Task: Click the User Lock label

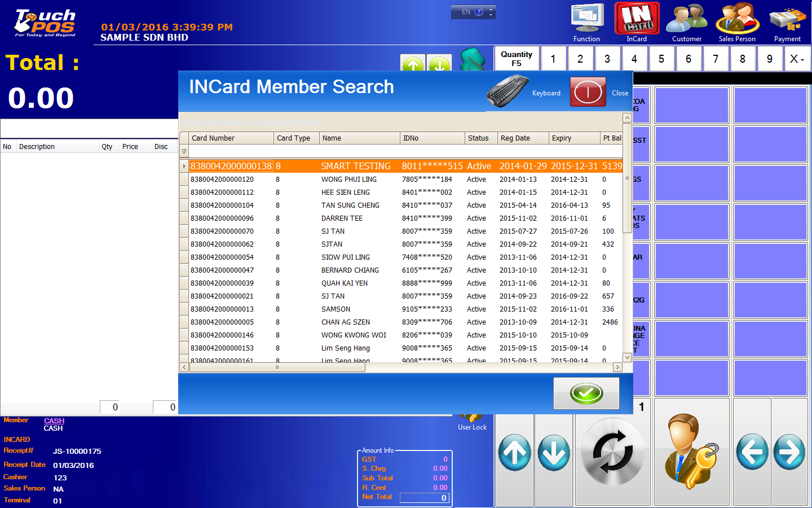Action: 472,427
